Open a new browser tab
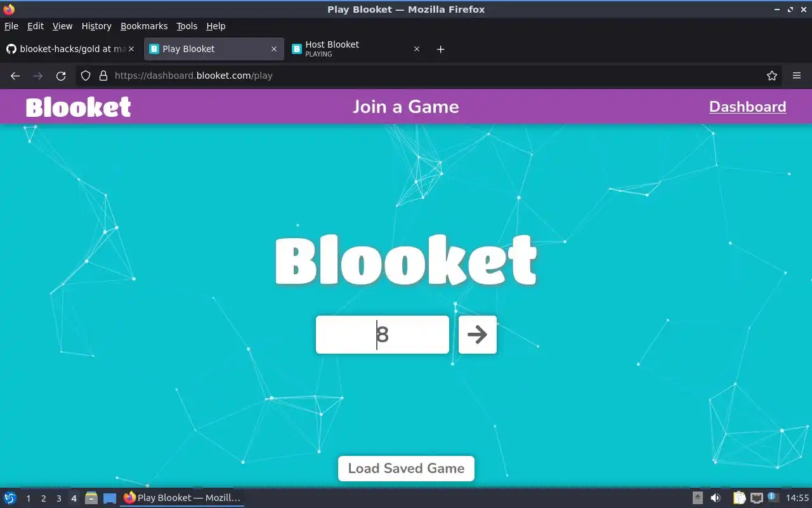Image resolution: width=812 pixels, height=508 pixels. [441, 49]
